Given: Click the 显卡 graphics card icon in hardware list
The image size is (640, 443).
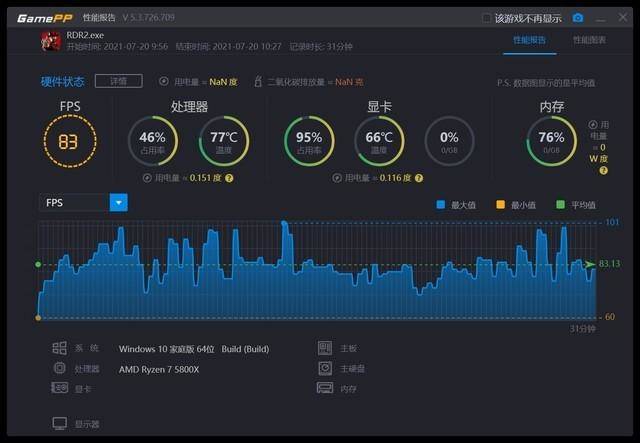Looking at the screenshot, I should click(60, 387).
